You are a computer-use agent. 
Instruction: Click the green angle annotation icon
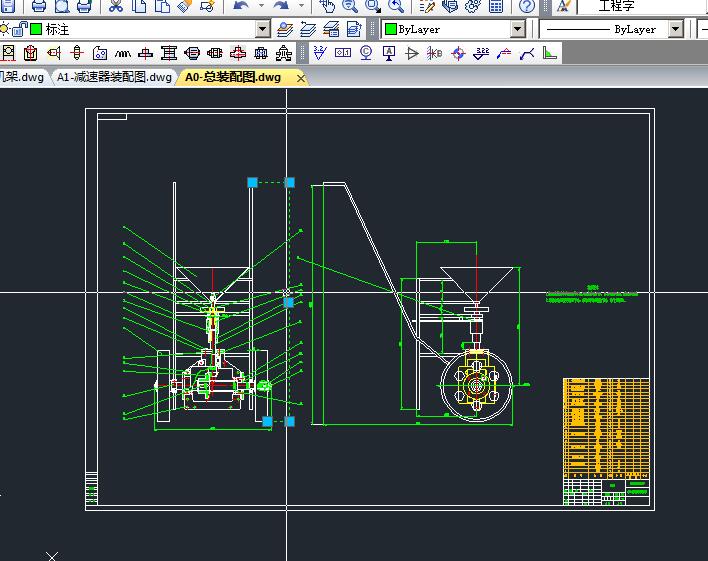tap(550, 53)
